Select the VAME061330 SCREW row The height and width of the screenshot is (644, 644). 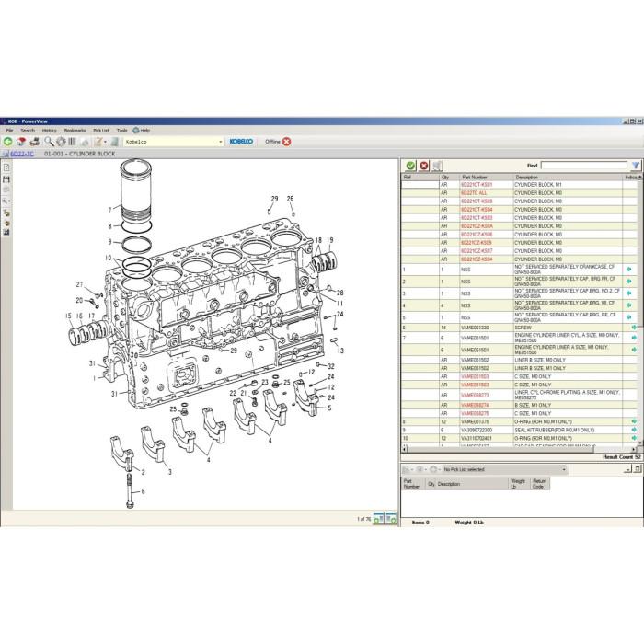click(519, 328)
